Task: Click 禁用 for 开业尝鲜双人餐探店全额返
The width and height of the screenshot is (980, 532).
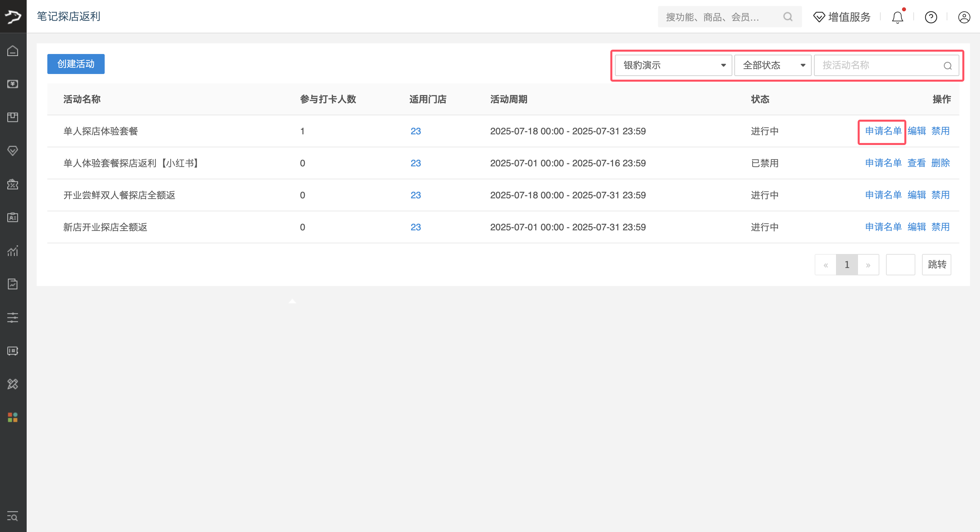Action: (940, 195)
